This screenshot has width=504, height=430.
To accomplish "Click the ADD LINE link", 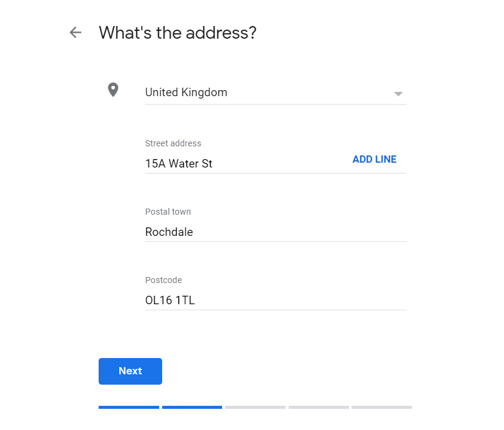I will [x=375, y=159].
